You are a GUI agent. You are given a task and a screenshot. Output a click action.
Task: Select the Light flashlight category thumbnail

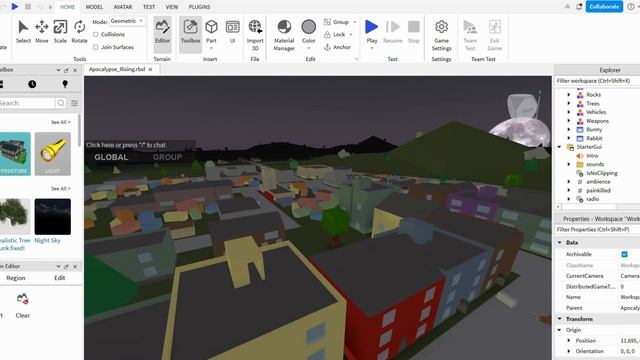pyautogui.click(x=53, y=154)
